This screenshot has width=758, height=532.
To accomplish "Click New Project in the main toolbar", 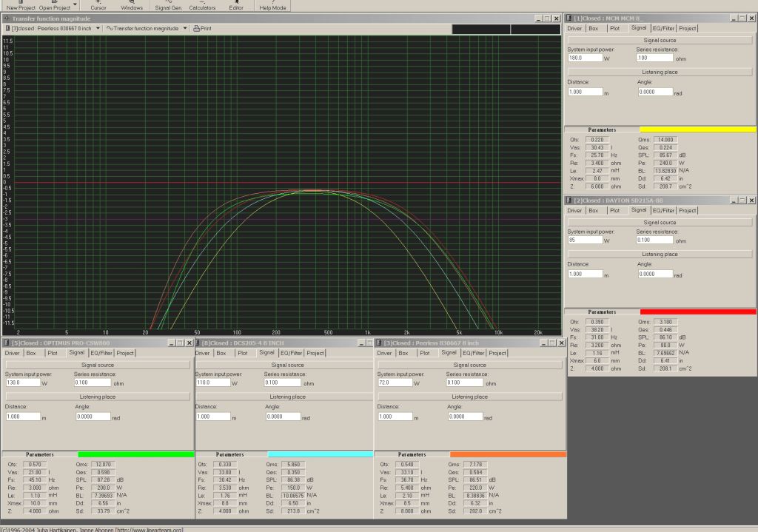I will pos(21,6).
